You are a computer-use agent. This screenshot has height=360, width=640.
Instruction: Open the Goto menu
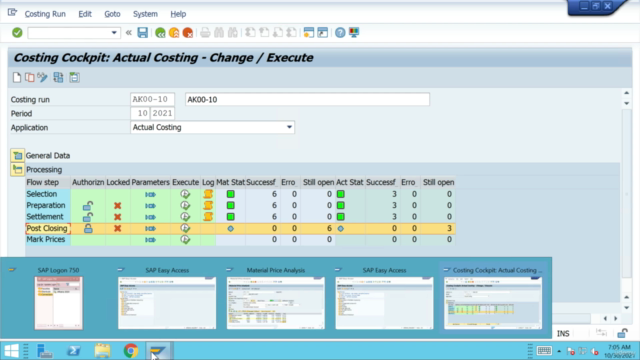(112, 14)
